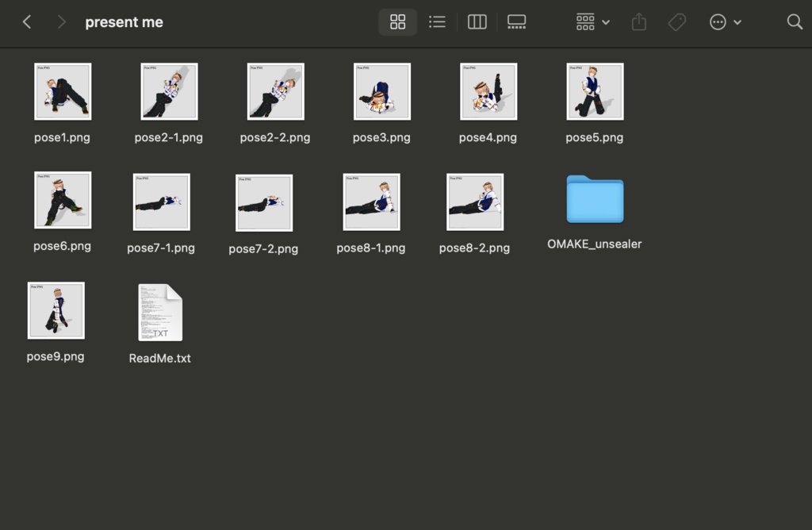Select the pose7-2.png thumbnail

[x=264, y=203]
